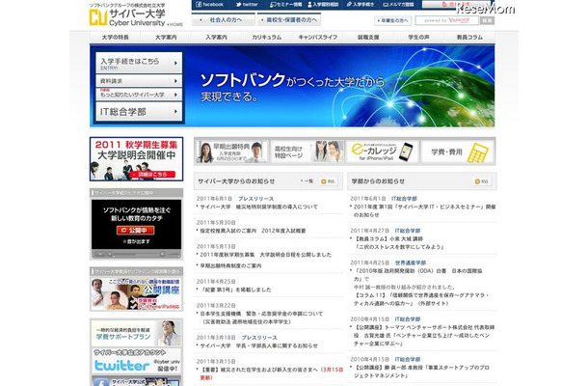This screenshot has width=588, height=386.
Task: Click 卒業生の方へ button
Action: 392,20
